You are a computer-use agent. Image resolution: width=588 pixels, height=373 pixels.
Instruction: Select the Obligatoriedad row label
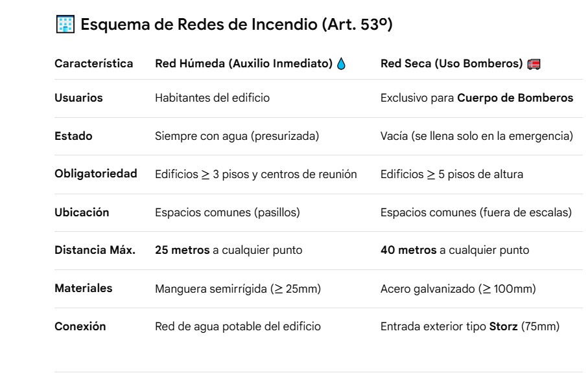(x=96, y=174)
